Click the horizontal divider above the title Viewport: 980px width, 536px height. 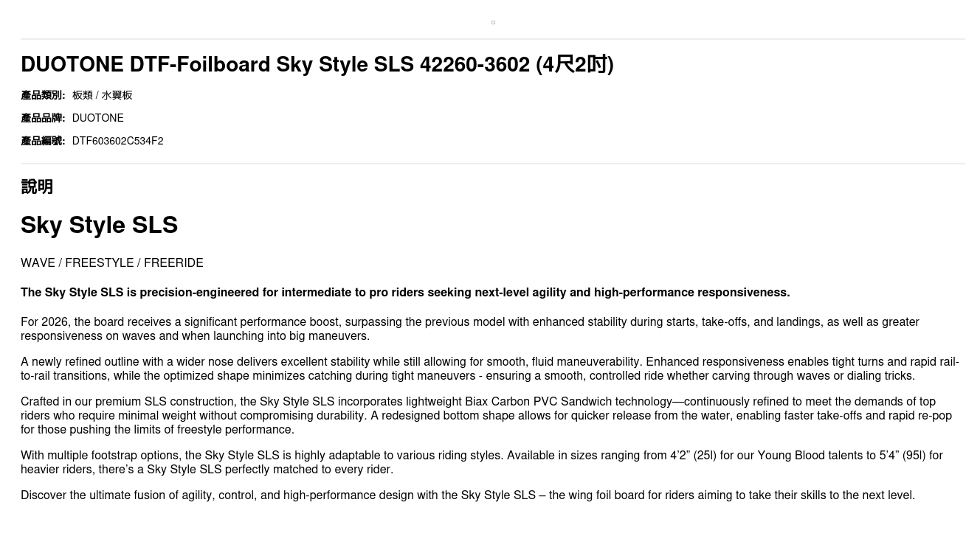(x=493, y=39)
